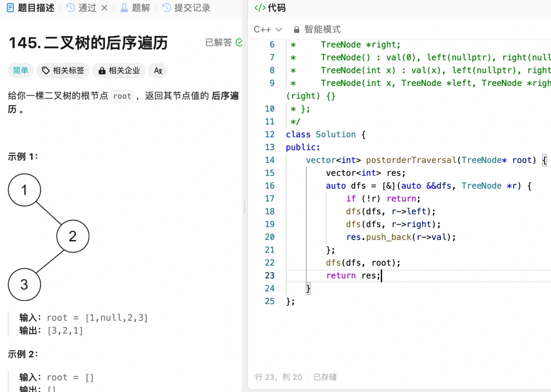Viewport: 551px width, 392px height.
Task: Click on 'vector<int> res;' code line
Action: coord(366,173)
